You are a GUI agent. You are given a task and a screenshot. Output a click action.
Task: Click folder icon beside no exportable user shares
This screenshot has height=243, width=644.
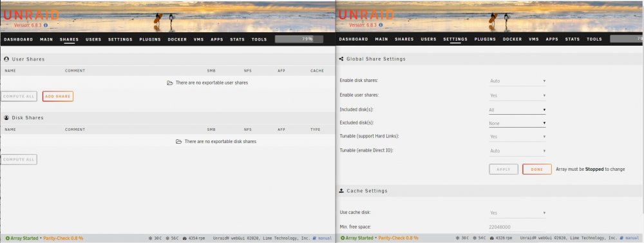click(x=170, y=83)
